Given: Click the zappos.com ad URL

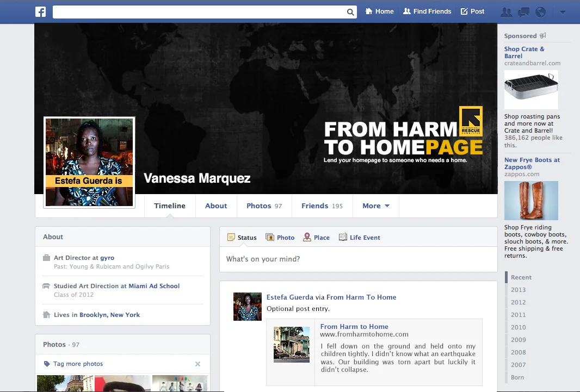Looking at the screenshot, I should pyautogui.click(x=522, y=174).
